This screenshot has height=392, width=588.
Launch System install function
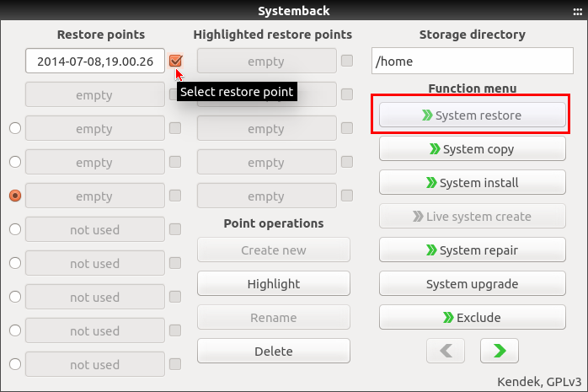[x=472, y=182]
